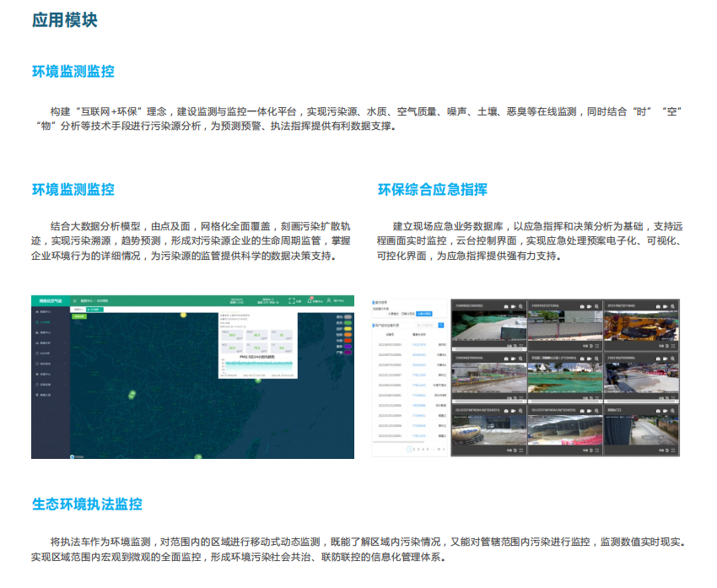Record the green netting site video
This screenshot has width=717, height=588.
pos(589,359)
